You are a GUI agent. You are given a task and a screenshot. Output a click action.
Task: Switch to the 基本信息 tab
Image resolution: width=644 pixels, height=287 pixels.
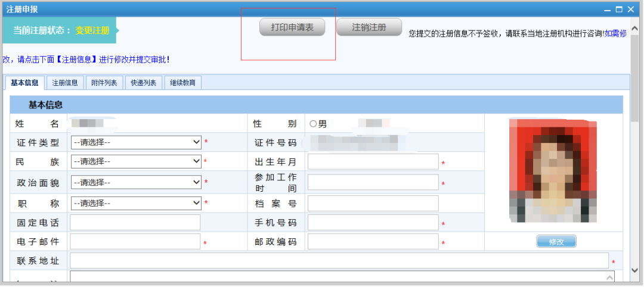point(24,83)
